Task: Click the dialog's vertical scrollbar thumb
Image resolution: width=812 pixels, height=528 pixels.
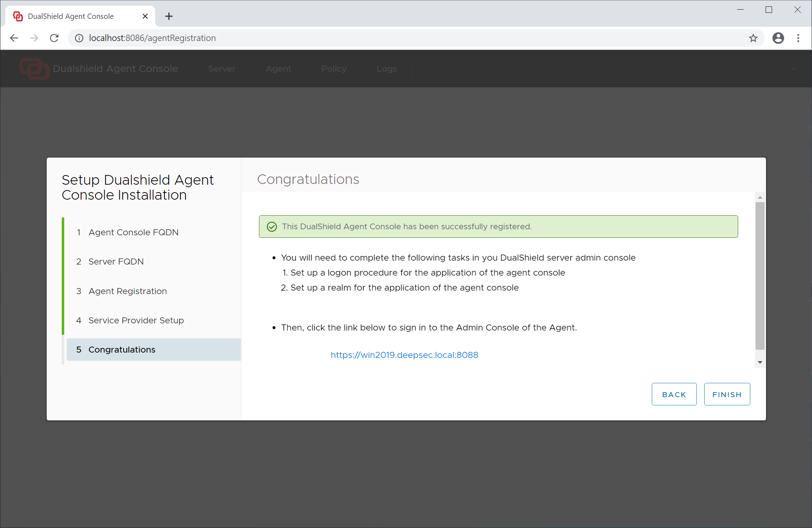Action: pos(760,275)
